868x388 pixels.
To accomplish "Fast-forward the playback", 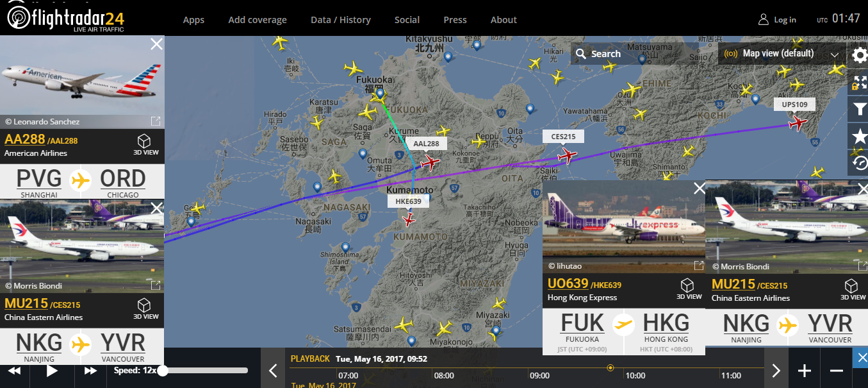I will tap(90, 371).
